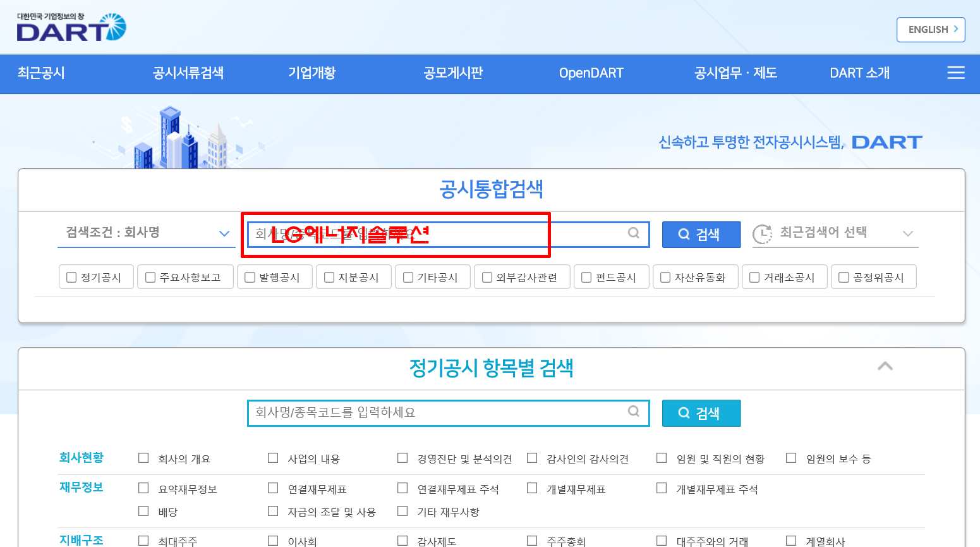Click the clock icon for recent searches
Viewport: 980px width, 547px height.
coord(763,234)
